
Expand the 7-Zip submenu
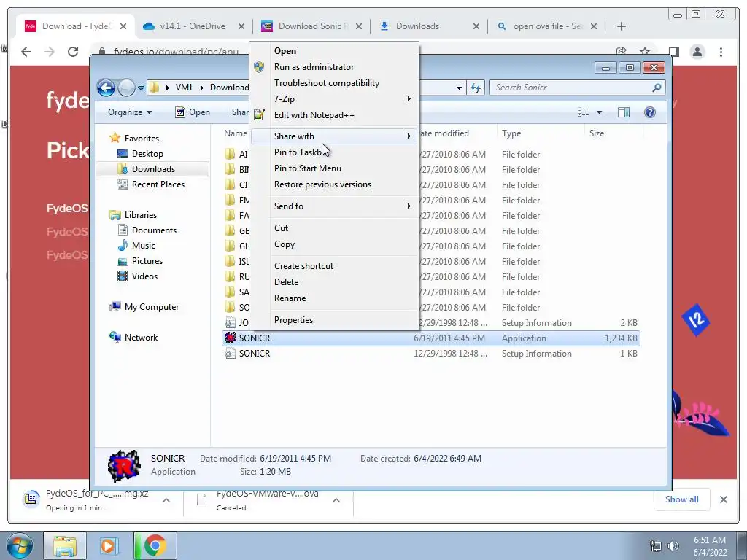tap(334, 99)
